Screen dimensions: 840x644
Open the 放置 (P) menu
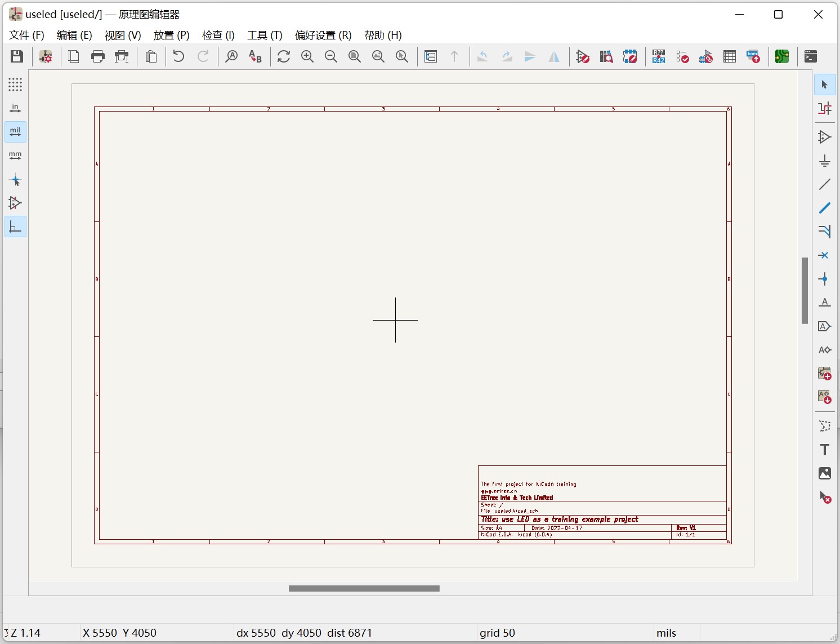(171, 35)
